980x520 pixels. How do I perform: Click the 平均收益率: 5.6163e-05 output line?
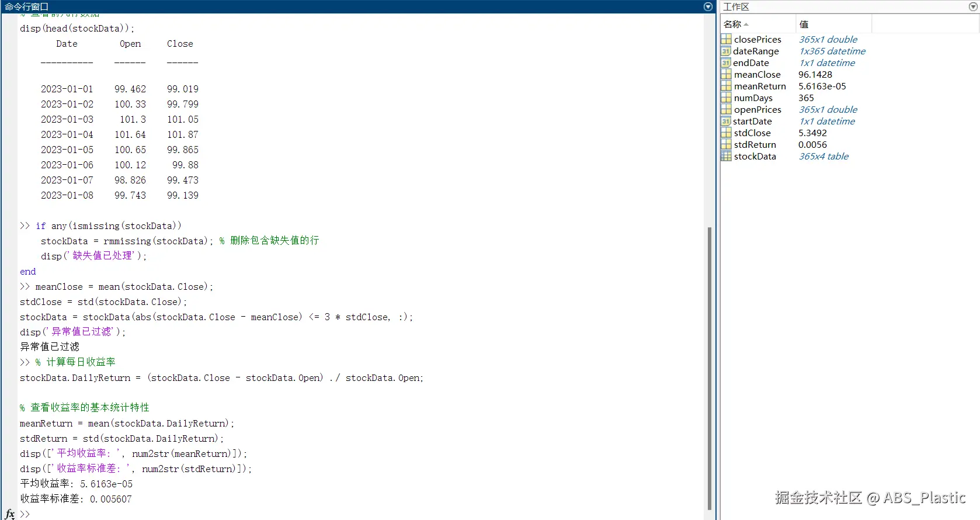point(77,484)
